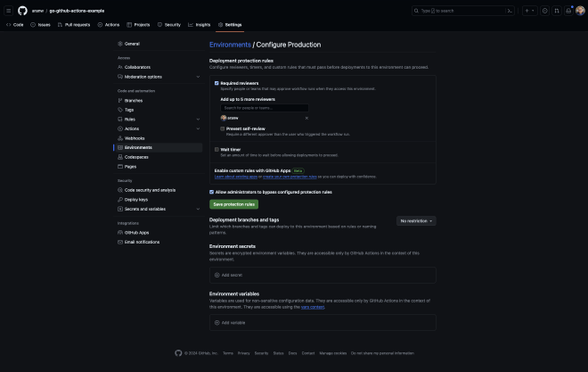The image size is (588, 372).
Task: Open the issues shortcut icon in header
Action: [x=545, y=11]
